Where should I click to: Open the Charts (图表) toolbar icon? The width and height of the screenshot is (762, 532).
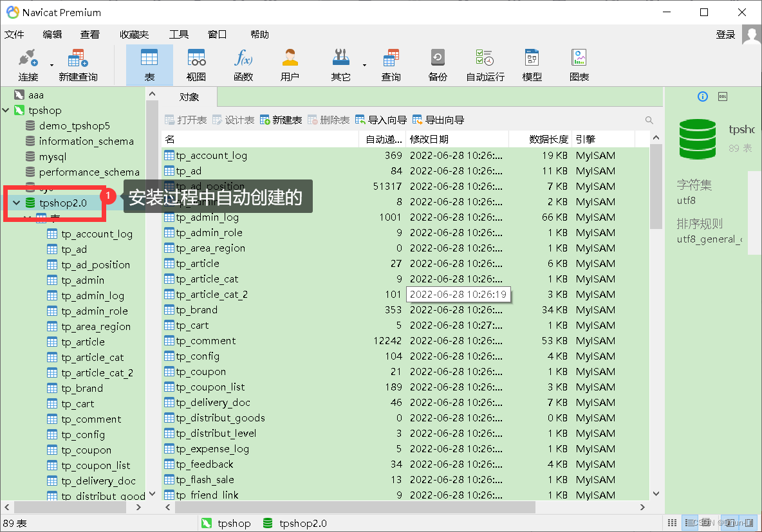click(x=579, y=65)
